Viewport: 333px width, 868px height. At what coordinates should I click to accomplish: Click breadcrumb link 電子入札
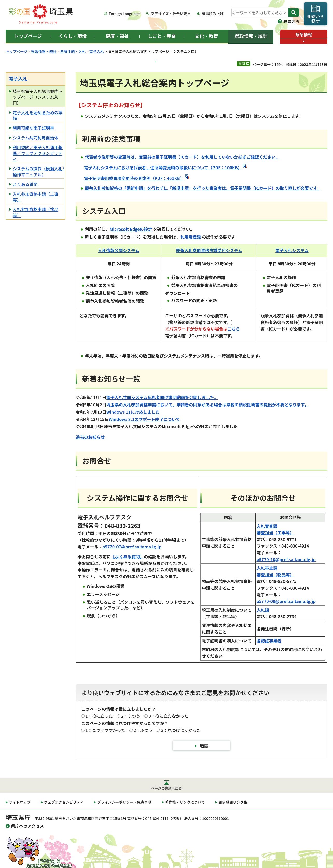click(96, 52)
